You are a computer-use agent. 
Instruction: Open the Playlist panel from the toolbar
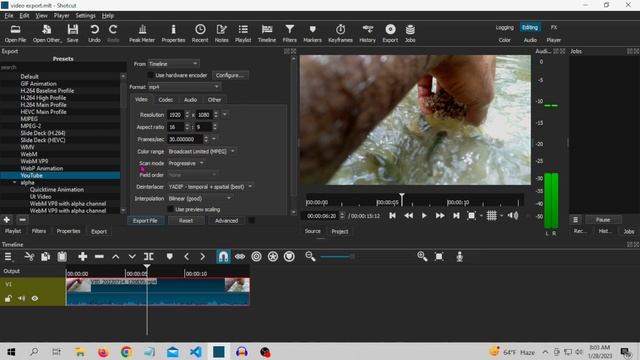pyautogui.click(x=243, y=33)
